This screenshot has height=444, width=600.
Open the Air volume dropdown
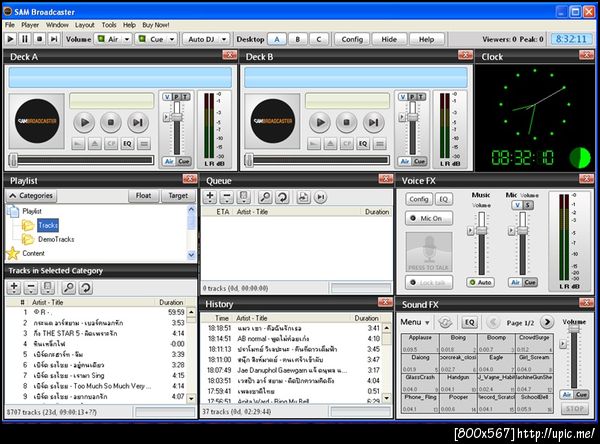coord(127,39)
